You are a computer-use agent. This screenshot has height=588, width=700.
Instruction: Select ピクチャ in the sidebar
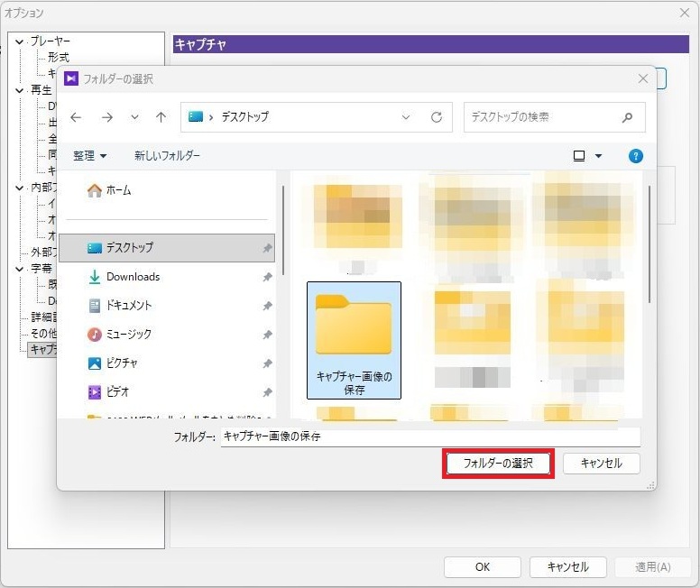pos(124,363)
